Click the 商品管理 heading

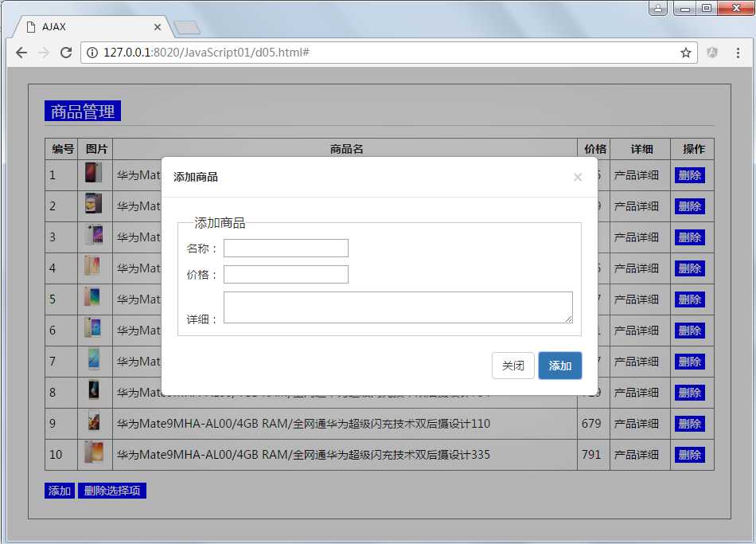pos(83,112)
